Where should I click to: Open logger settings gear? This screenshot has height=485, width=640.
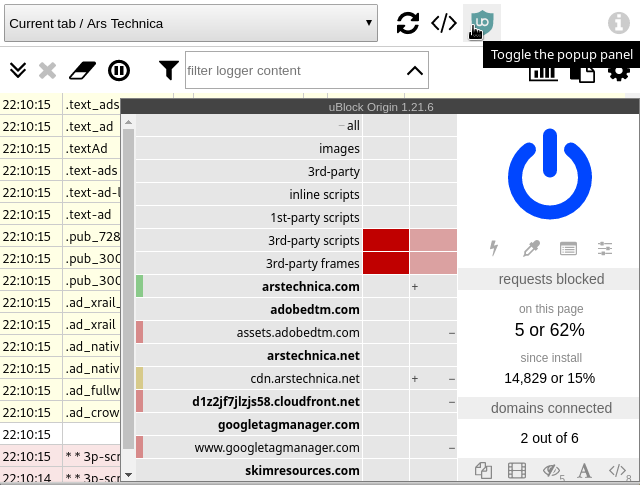pyautogui.click(x=619, y=73)
